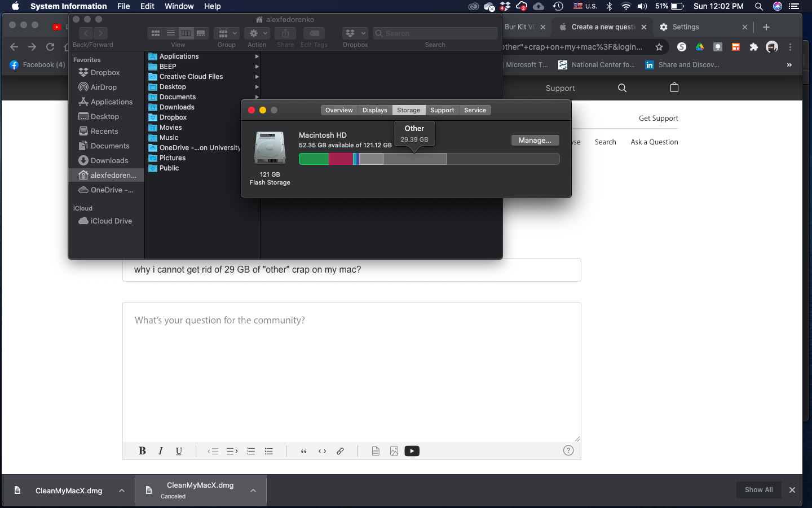Toggle bold in the question editor
812x508 pixels.
click(x=142, y=450)
